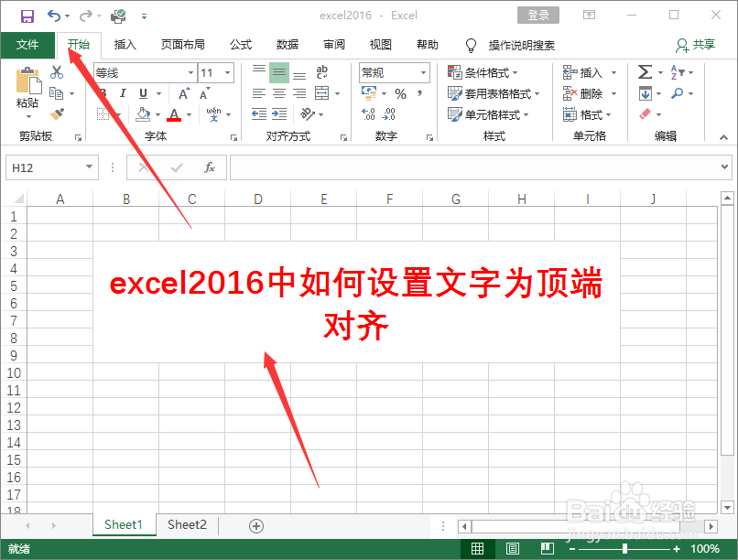Screen dimensions: 738x560
Task: Click accounting number format icon
Action: [x=369, y=93]
